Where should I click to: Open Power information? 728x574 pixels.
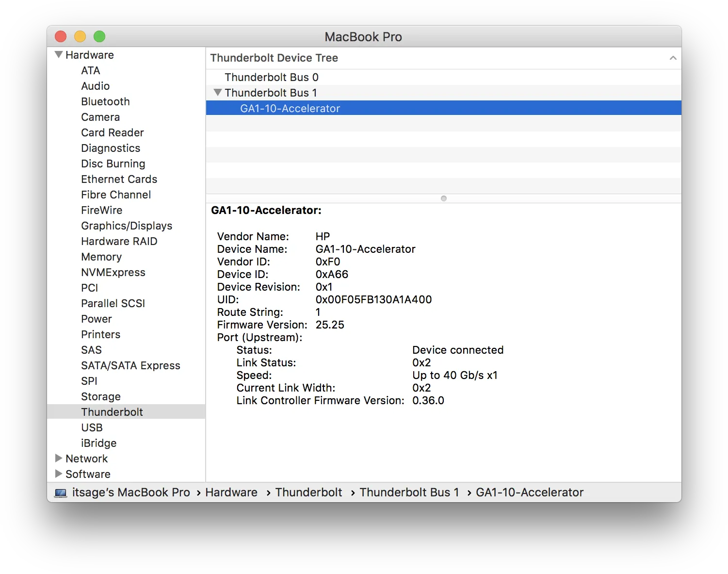[97, 319]
